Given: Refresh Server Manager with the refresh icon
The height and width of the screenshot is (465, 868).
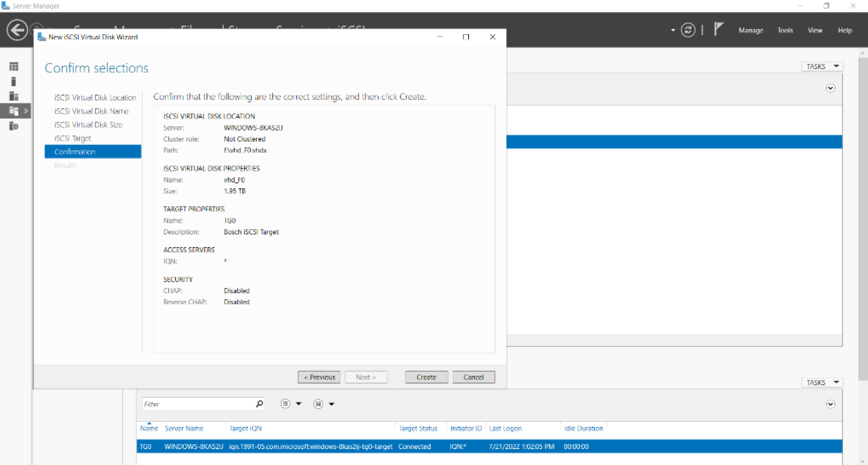Looking at the screenshot, I should 688,30.
